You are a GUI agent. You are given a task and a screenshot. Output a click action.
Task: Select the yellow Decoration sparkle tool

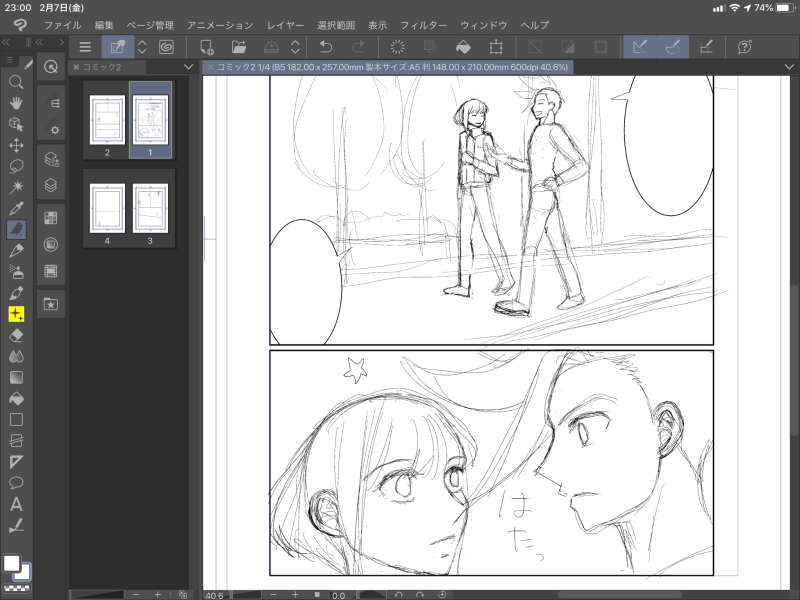pos(16,314)
